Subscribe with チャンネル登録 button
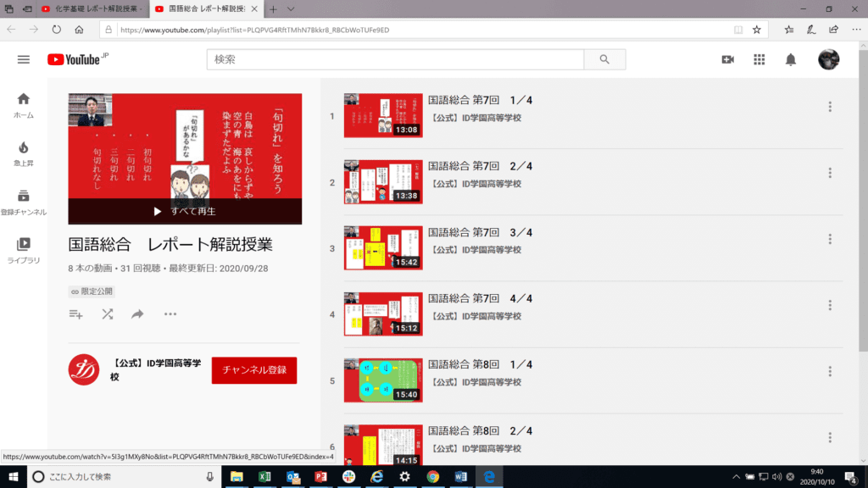 click(254, 370)
